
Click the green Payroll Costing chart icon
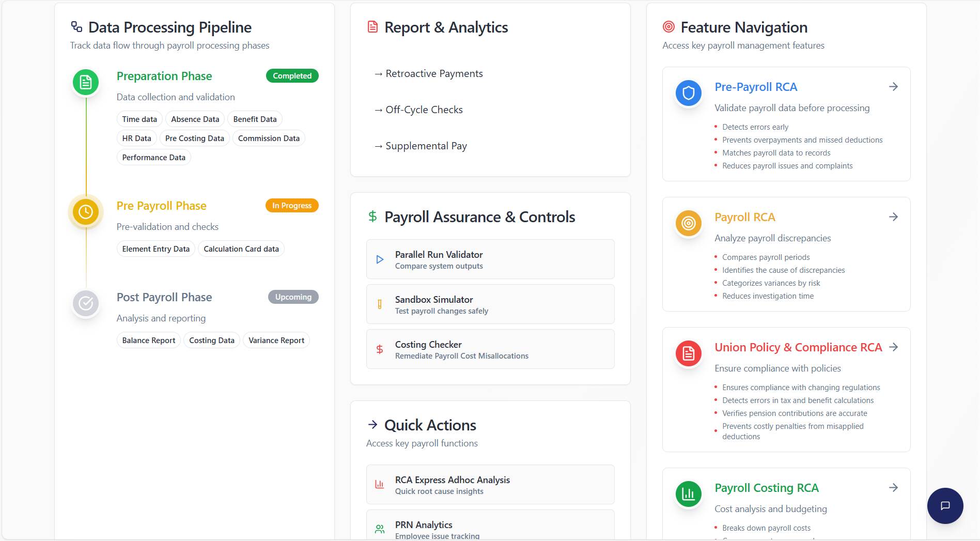[x=688, y=494]
